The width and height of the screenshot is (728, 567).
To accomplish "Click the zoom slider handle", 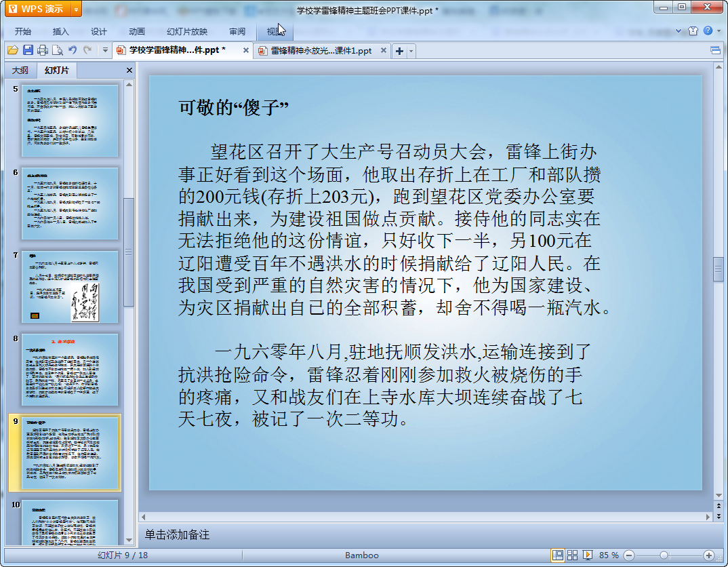I will tap(664, 555).
